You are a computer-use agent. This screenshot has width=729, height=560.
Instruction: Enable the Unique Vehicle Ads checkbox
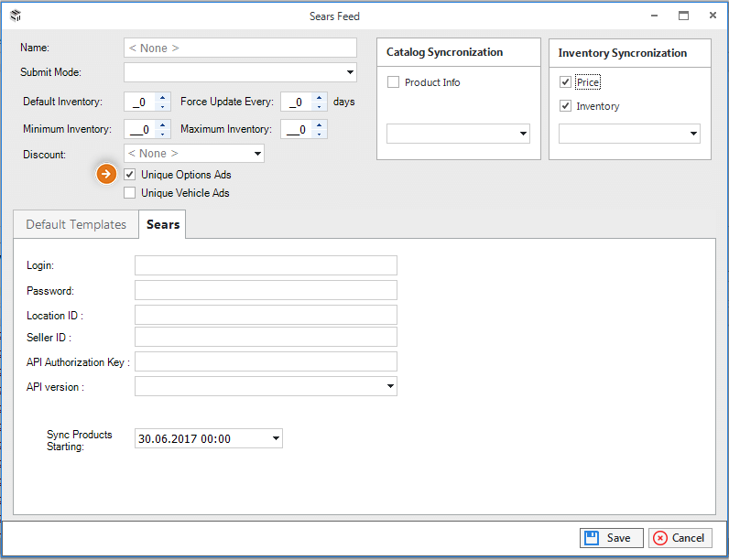point(130,193)
